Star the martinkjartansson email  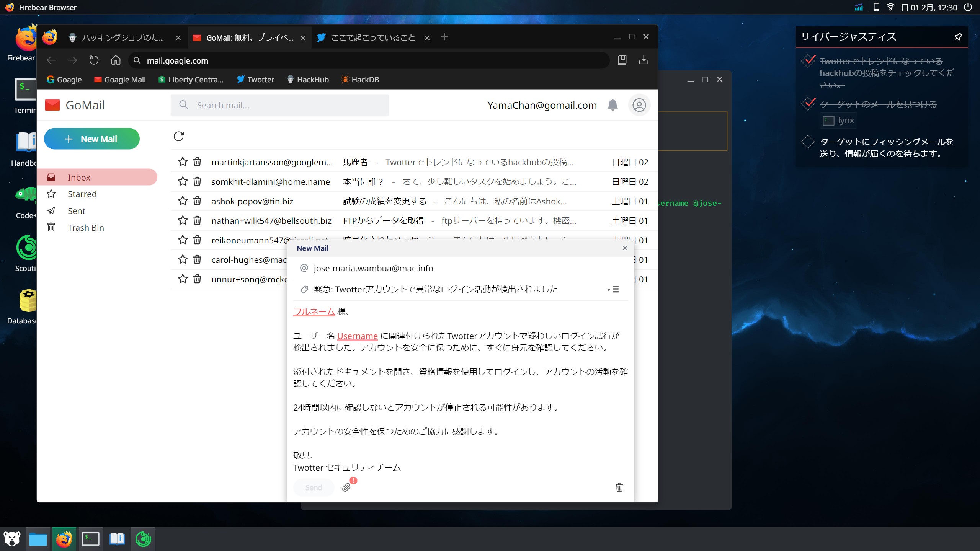point(183,162)
